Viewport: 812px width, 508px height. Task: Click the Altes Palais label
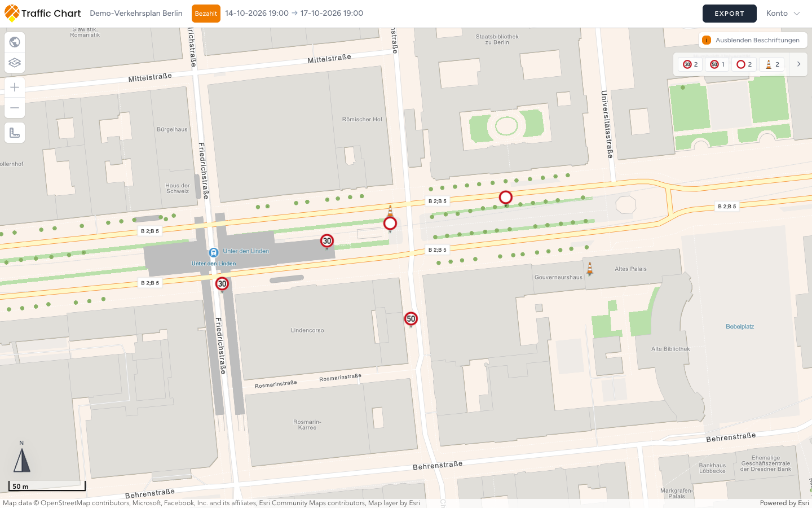coord(630,269)
